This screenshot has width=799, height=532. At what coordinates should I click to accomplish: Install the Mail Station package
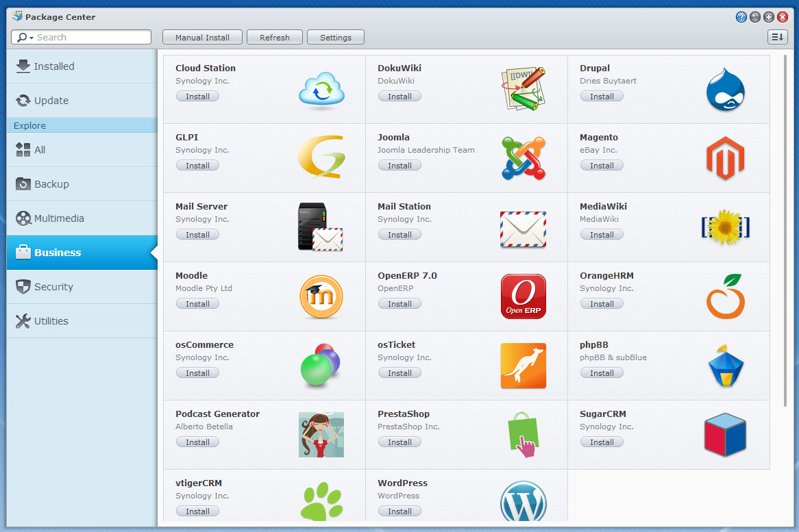click(399, 235)
